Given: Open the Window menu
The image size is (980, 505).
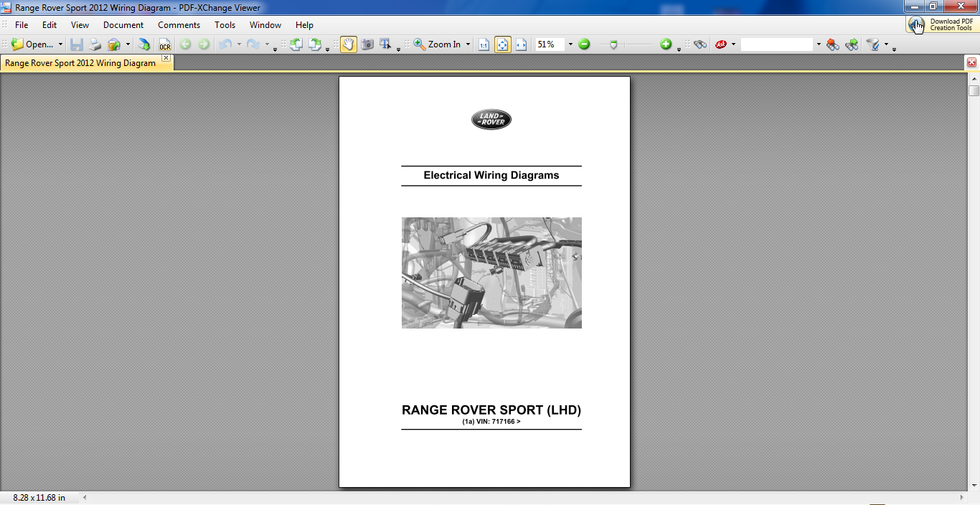Looking at the screenshot, I should tap(265, 24).
